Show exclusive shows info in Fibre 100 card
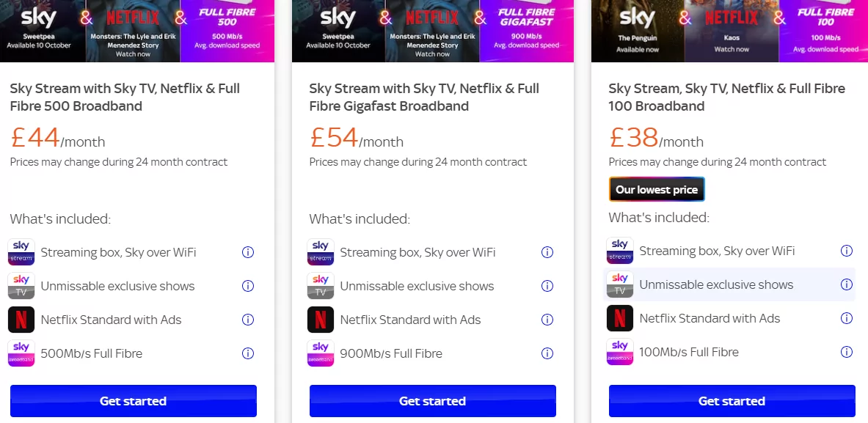Screen dimensions: 868x423 (x=847, y=284)
